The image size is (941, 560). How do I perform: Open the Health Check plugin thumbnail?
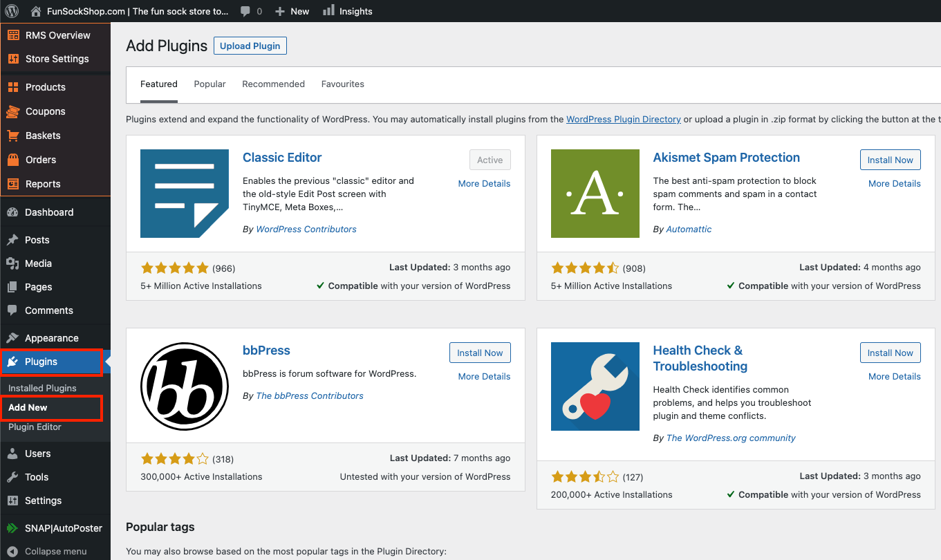(595, 386)
